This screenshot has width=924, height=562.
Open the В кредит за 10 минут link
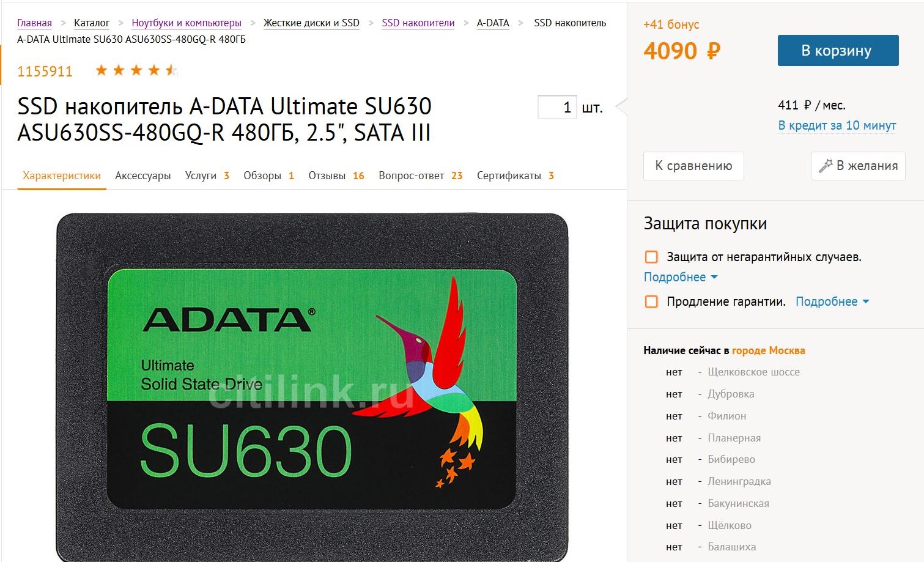click(x=837, y=125)
